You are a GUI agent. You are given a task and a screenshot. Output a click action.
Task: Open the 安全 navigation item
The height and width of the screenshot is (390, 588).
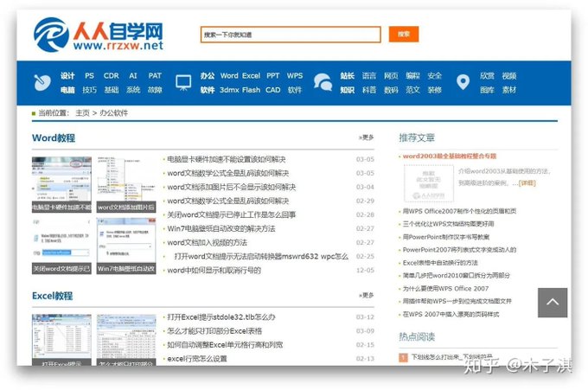point(434,76)
